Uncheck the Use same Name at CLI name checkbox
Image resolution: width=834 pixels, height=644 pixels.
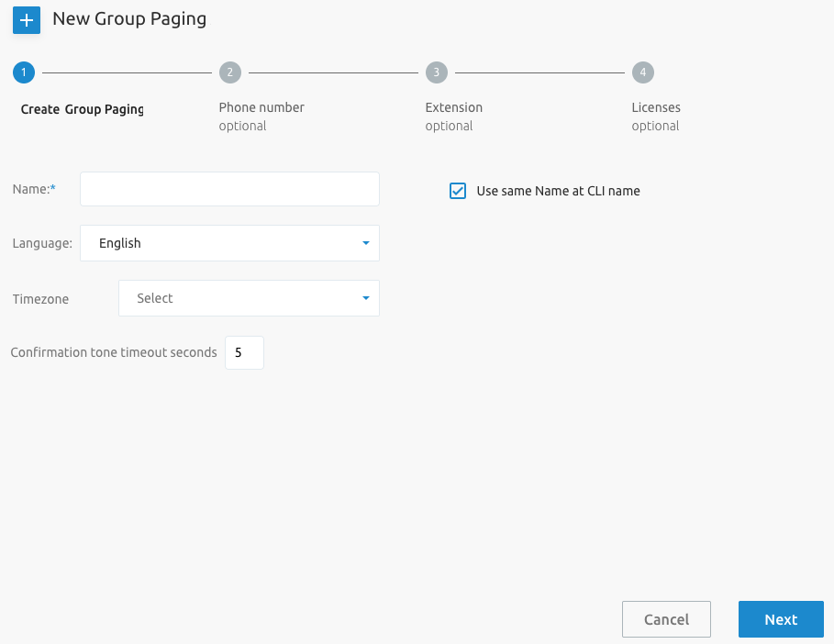(458, 191)
